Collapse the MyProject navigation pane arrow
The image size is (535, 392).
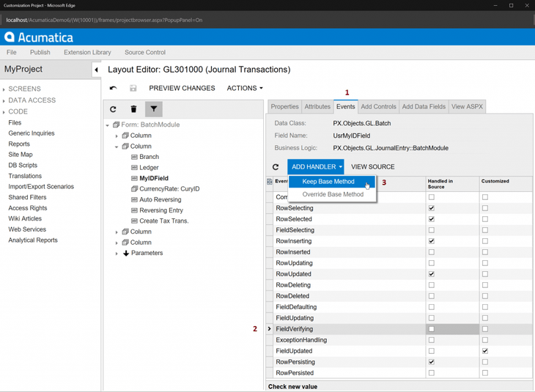click(x=96, y=70)
